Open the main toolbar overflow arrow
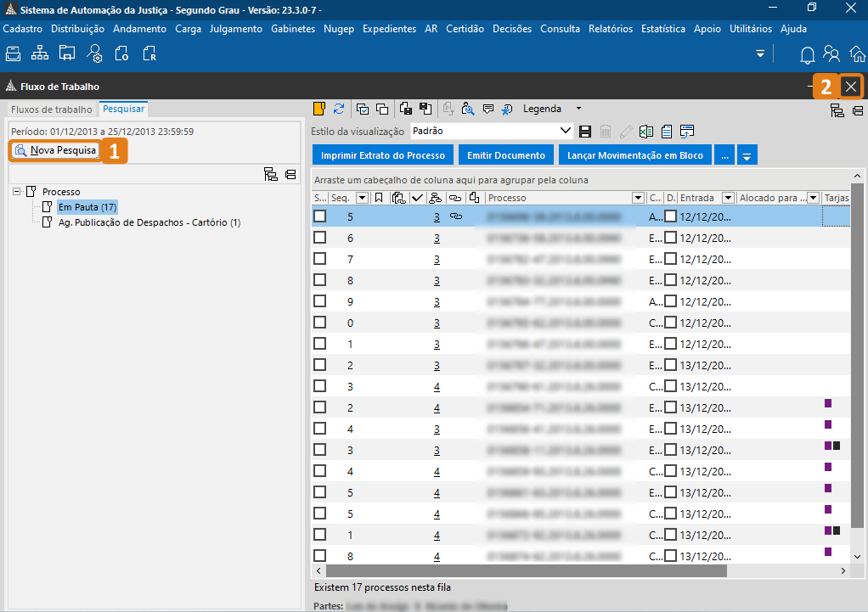Image resolution: width=868 pixels, height=612 pixels. coord(760,53)
